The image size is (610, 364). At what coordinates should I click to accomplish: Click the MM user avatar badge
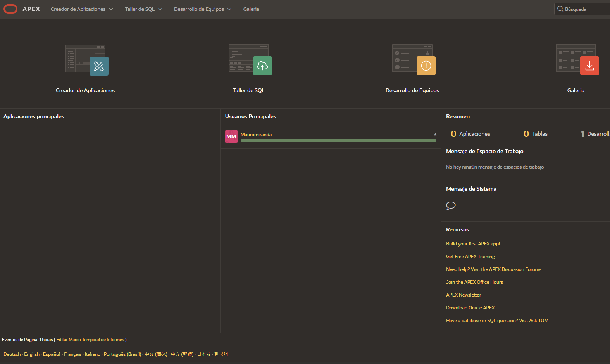[x=231, y=136]
